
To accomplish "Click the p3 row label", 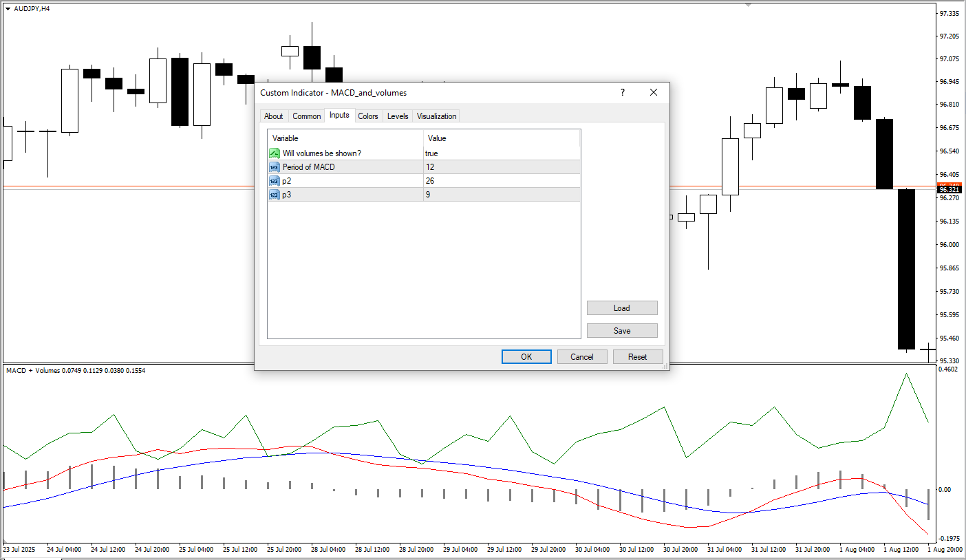I will click(x=287, y=195).
